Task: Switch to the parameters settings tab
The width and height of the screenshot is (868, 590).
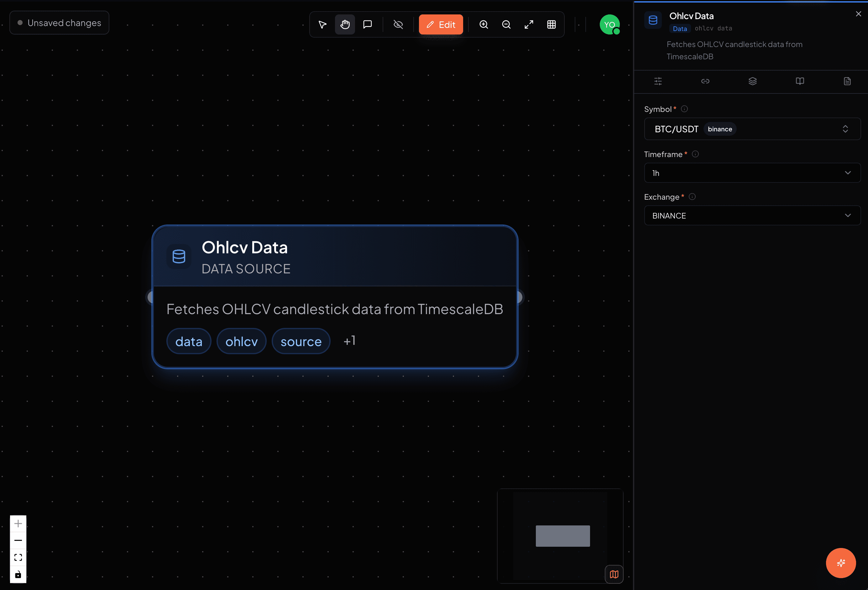Action: (x=658, y=81)
